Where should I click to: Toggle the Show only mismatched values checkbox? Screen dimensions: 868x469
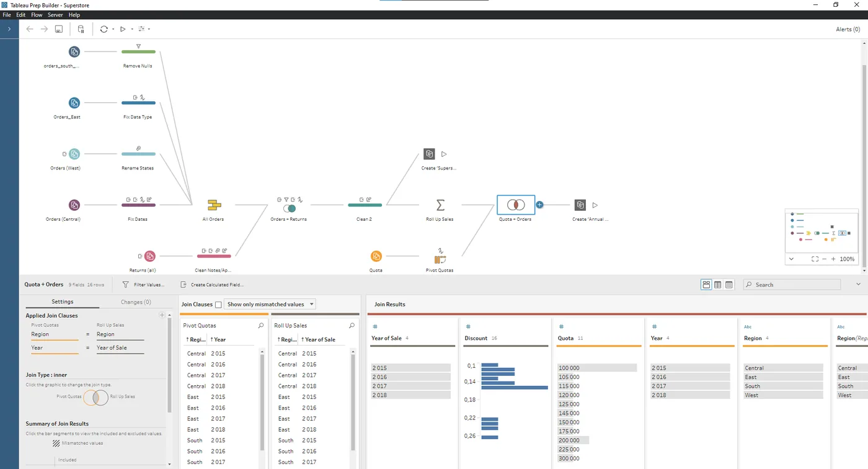click(x=218, y=305)
